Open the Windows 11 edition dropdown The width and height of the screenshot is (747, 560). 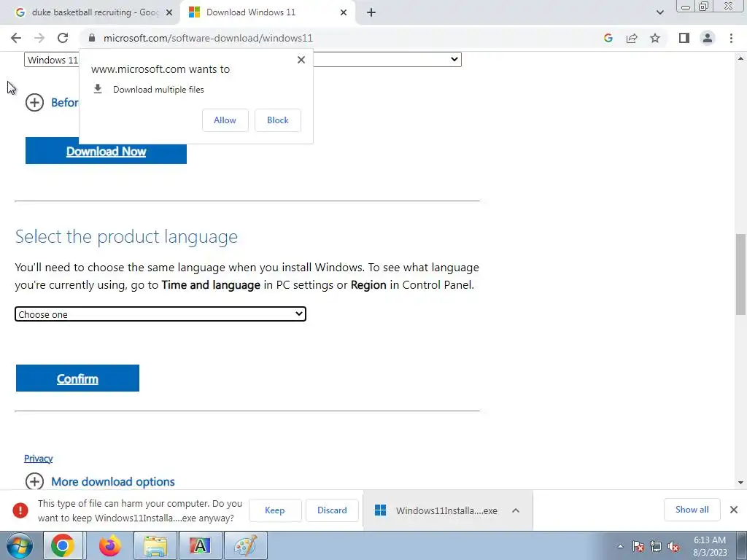[x=242, y=60]
